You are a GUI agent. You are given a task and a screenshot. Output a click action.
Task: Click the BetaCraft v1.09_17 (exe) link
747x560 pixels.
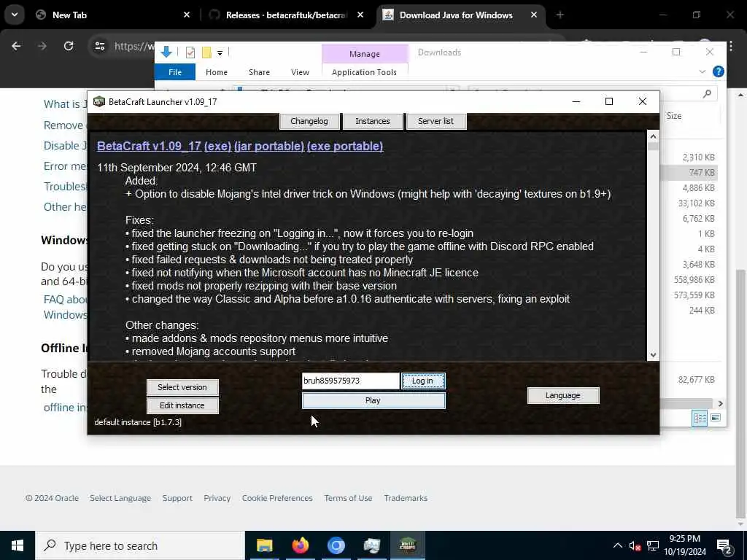(164, 146)
